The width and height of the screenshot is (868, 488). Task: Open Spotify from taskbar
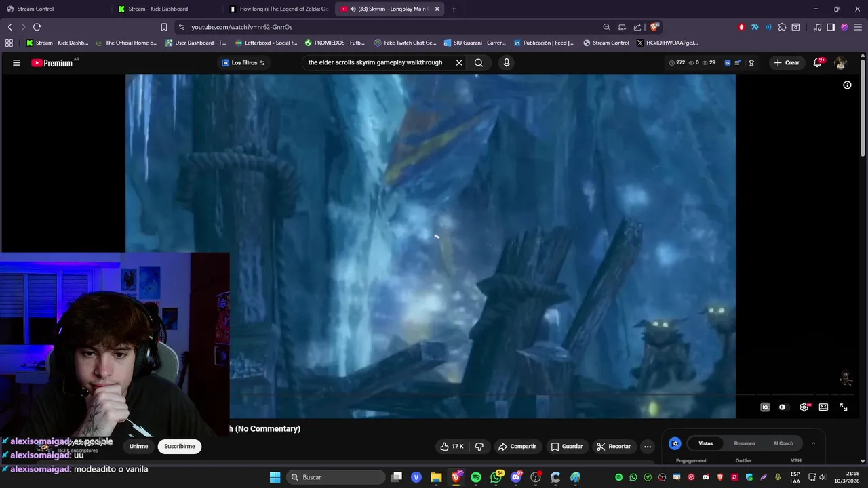(x=476, y=477)
